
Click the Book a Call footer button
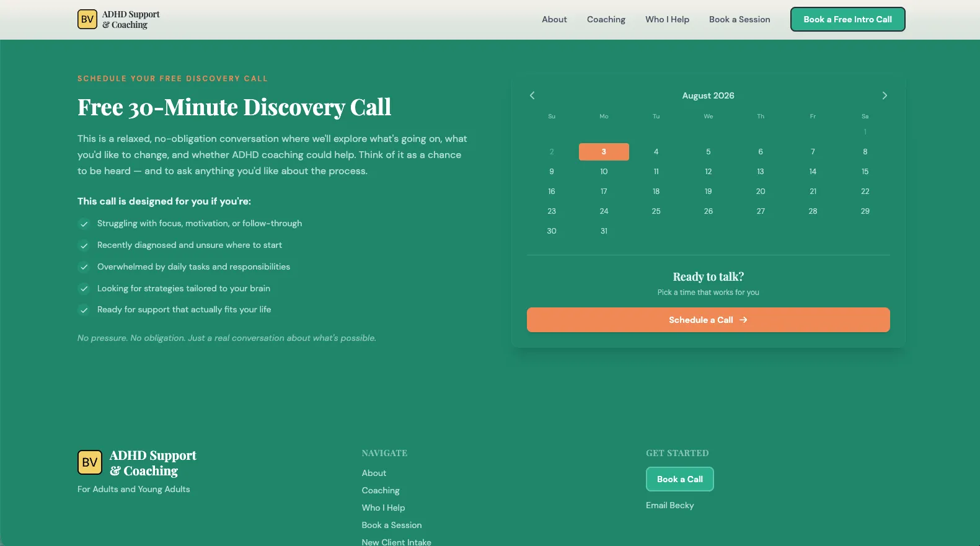[680, 479]
